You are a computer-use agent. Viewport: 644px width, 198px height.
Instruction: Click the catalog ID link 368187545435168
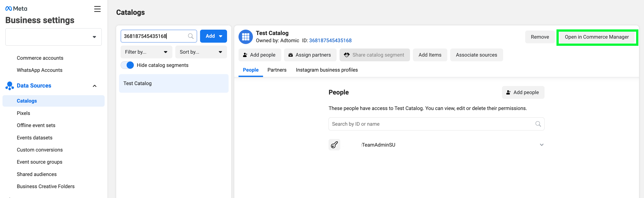point(330,41)
